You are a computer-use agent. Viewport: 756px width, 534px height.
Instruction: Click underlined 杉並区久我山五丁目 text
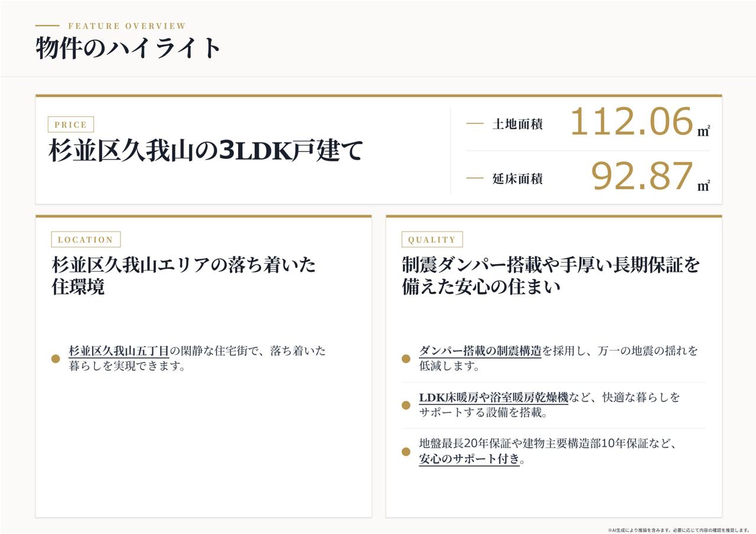pos(119,351)
